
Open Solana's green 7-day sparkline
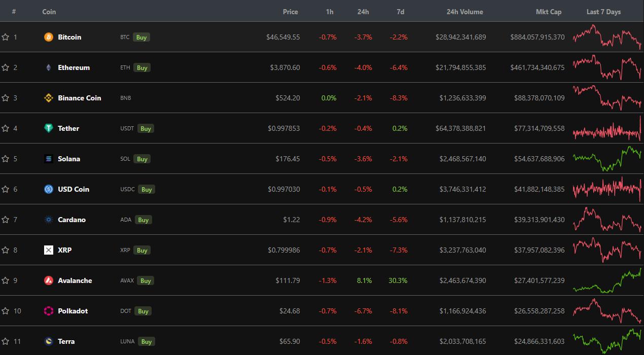(607, 159)
